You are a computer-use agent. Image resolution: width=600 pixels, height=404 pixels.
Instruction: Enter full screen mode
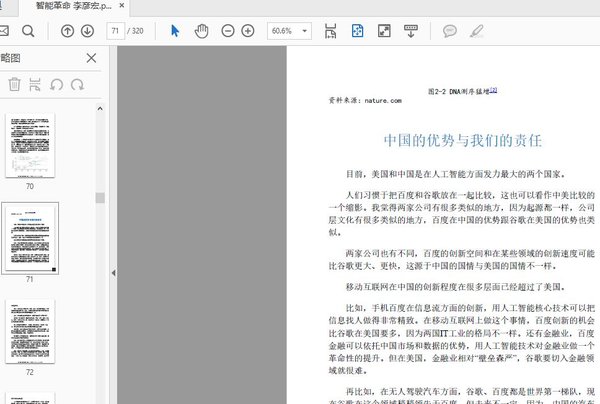(x=382, y=31)
